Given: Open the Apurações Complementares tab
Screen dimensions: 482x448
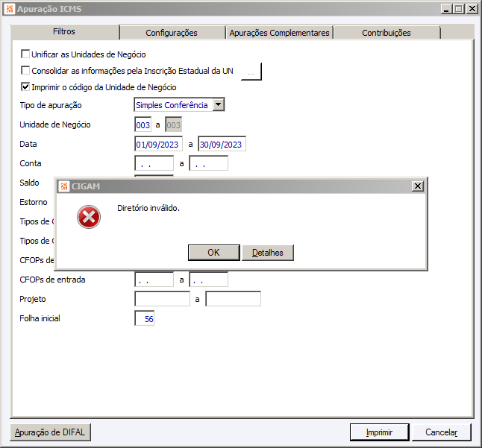Looking at the screenshot, I should pos(279,33).
